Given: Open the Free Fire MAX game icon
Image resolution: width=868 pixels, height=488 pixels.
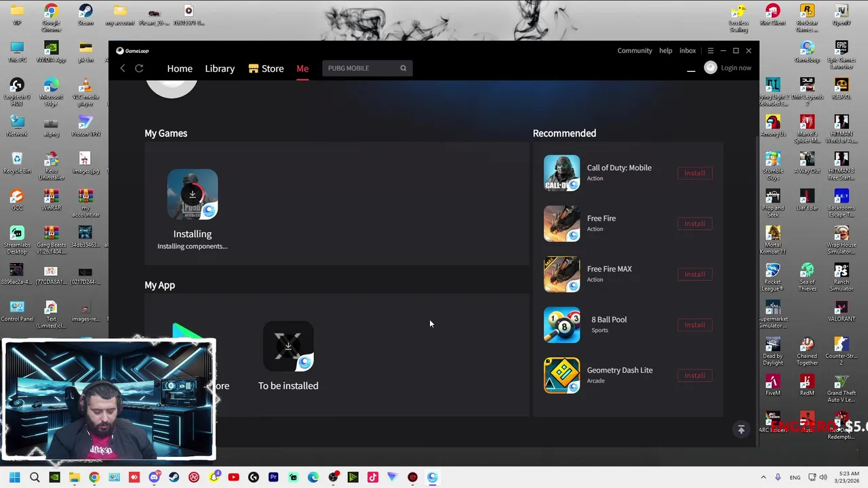Looking at the screenshot, I should [561, 274].
